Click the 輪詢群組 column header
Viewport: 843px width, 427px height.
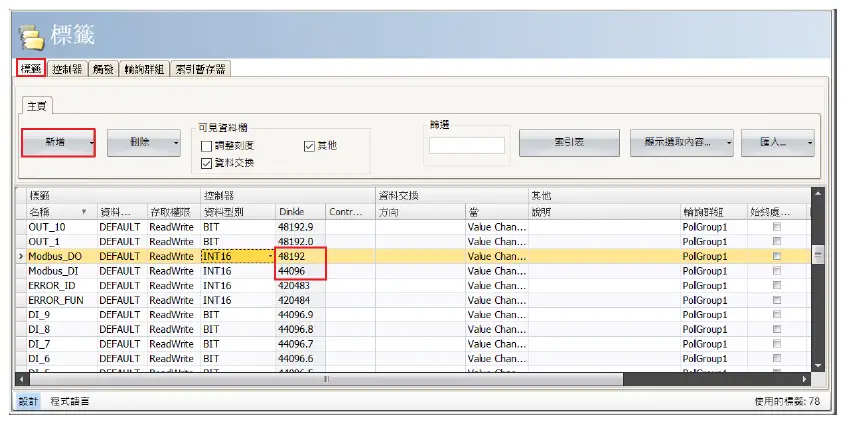(x=713, y=212)
